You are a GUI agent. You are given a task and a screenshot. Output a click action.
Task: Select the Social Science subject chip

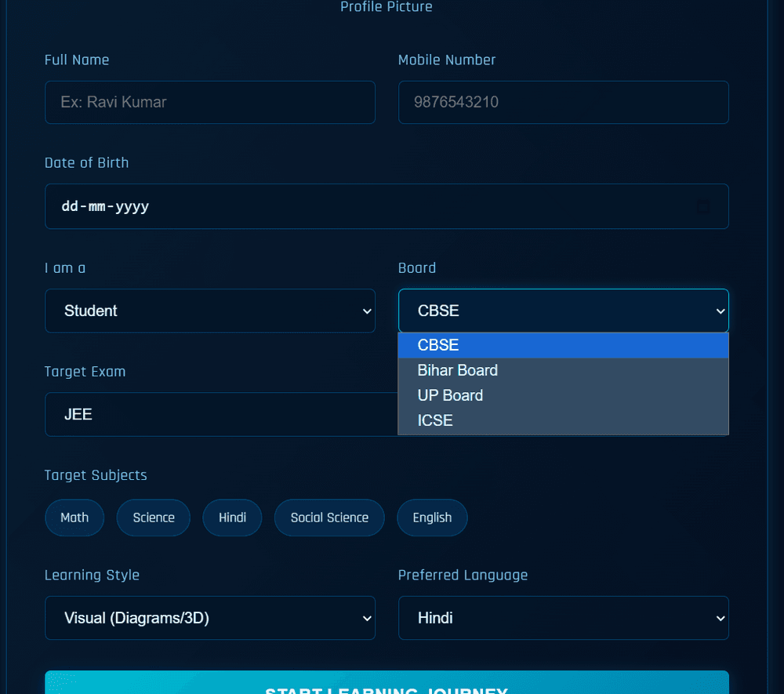pos(329,518)
